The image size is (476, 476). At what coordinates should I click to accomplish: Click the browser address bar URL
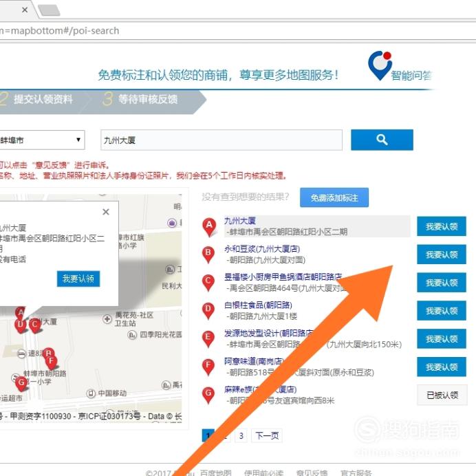click(59, 31)
